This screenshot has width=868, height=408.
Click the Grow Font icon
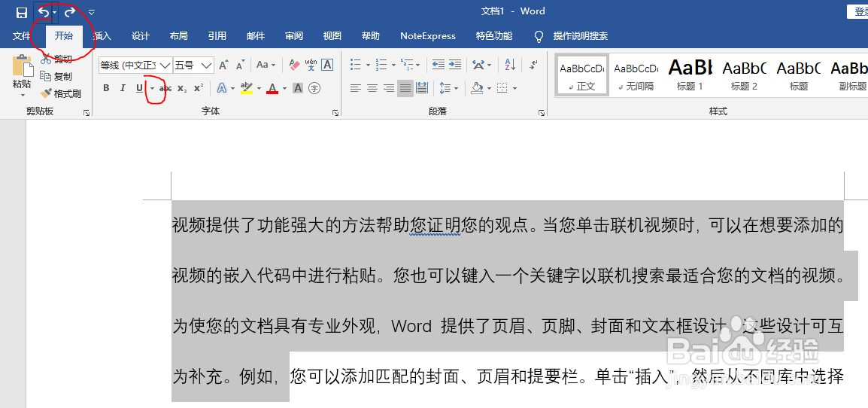point(223,65)
